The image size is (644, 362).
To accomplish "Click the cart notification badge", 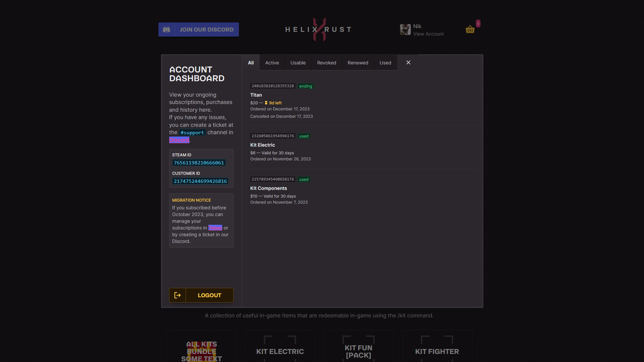I will [478, 23].
